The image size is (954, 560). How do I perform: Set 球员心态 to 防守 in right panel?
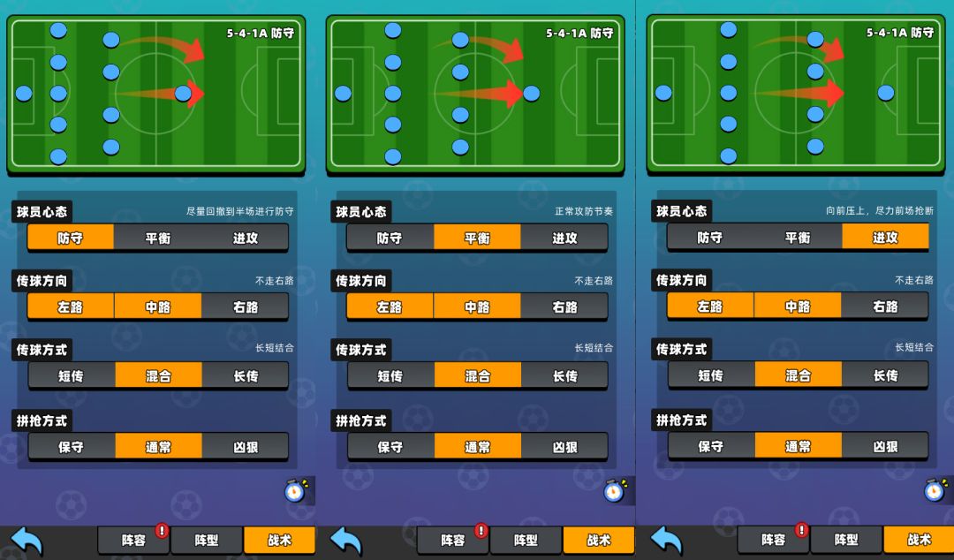coord(710,238)
